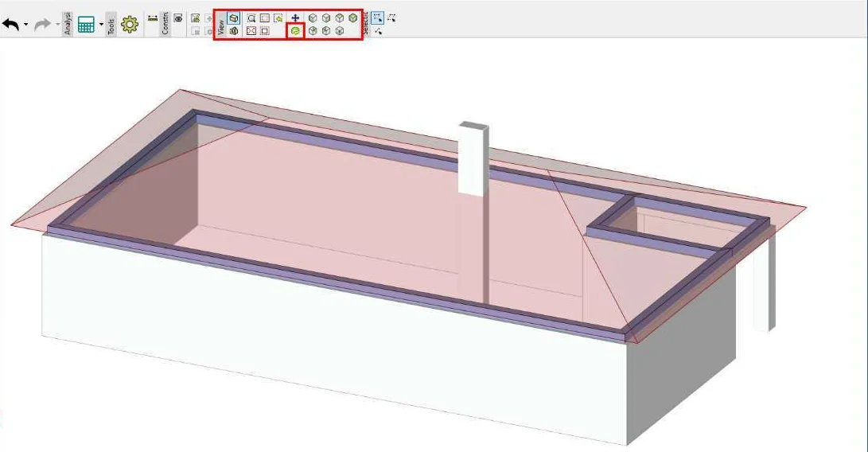868x452 pixels.
Task: Click the View toolbar group label
Action: (x=221, y=27)
